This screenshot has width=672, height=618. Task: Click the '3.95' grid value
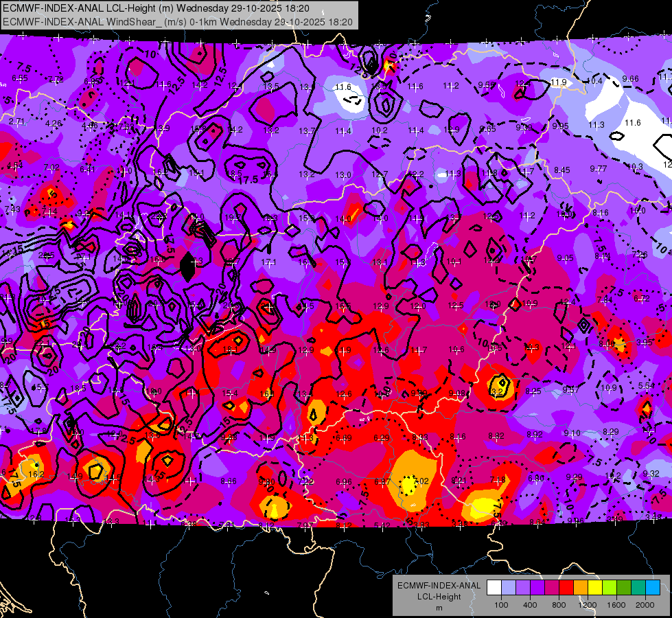[x=645, y=342]
